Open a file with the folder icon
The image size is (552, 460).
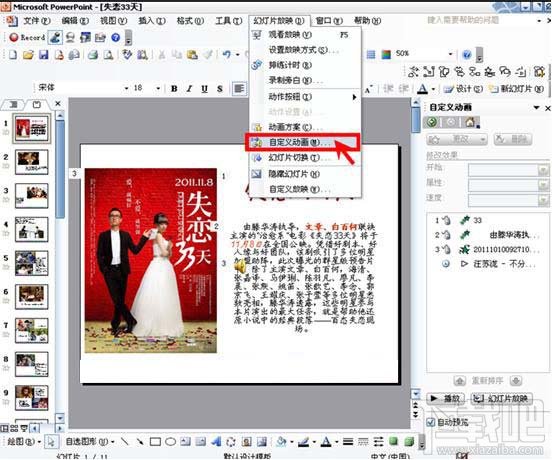(x=28, y=55)
